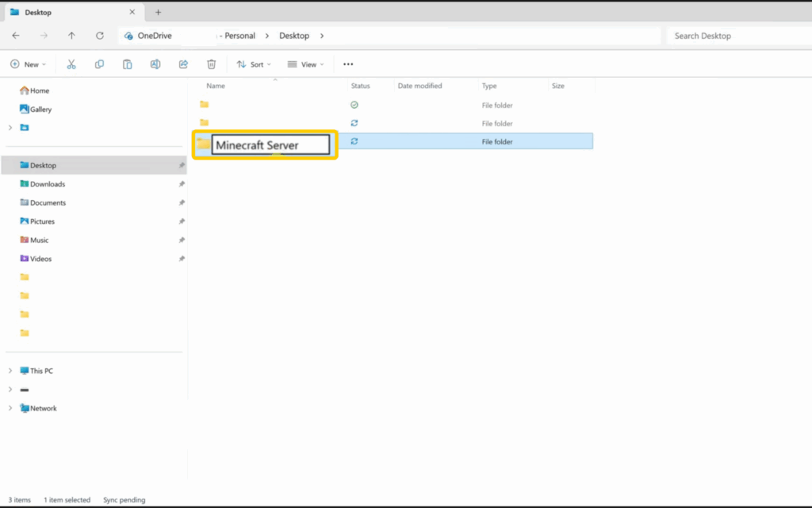
Task: Open the View options dropdown
Action: coord(305,64)
